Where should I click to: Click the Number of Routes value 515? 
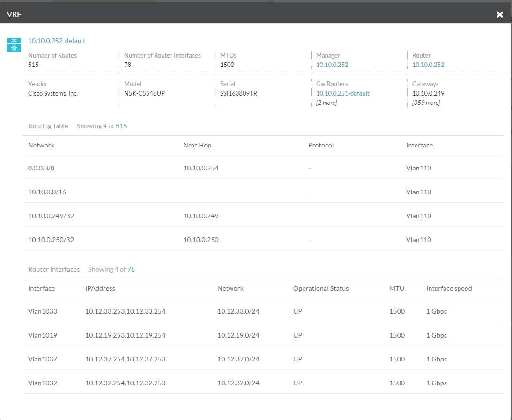(x=33, y=65)
